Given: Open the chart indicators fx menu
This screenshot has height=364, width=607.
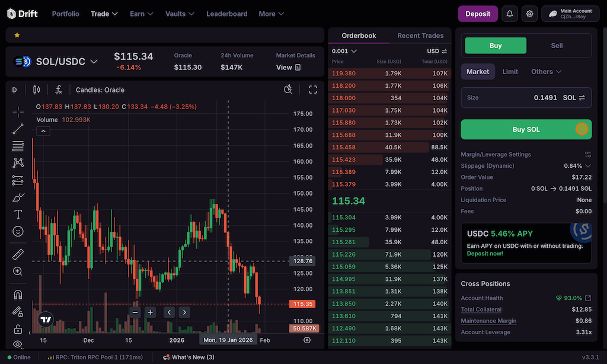Looking at the screenshot, I should pyautogui.click(x=59, y=90).
